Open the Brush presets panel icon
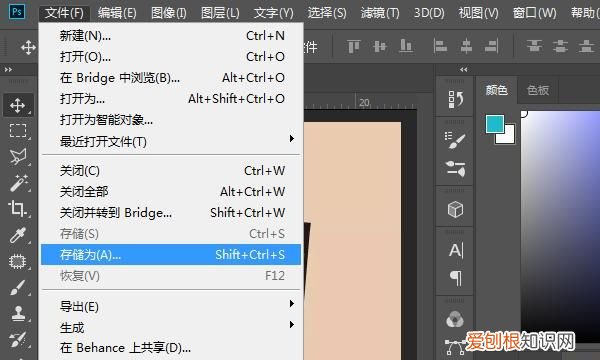The height and width of the screenshot is (360, 600). coord(455,140)
